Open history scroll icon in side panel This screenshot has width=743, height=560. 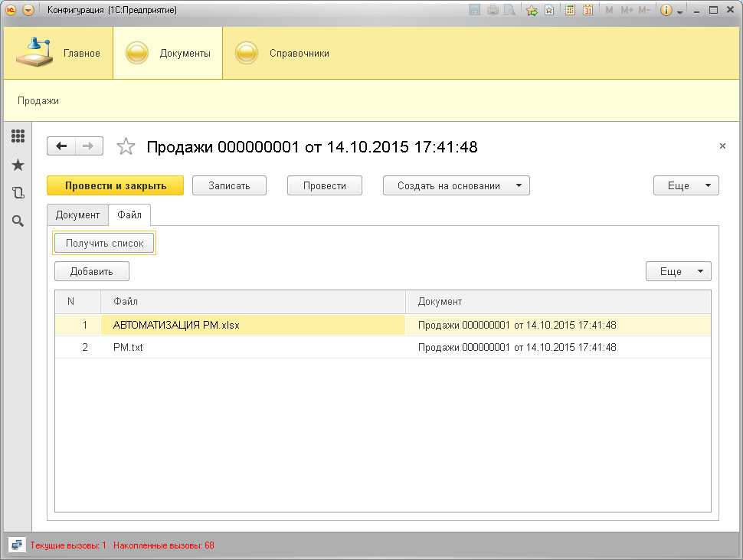click(x=18, y=192)
